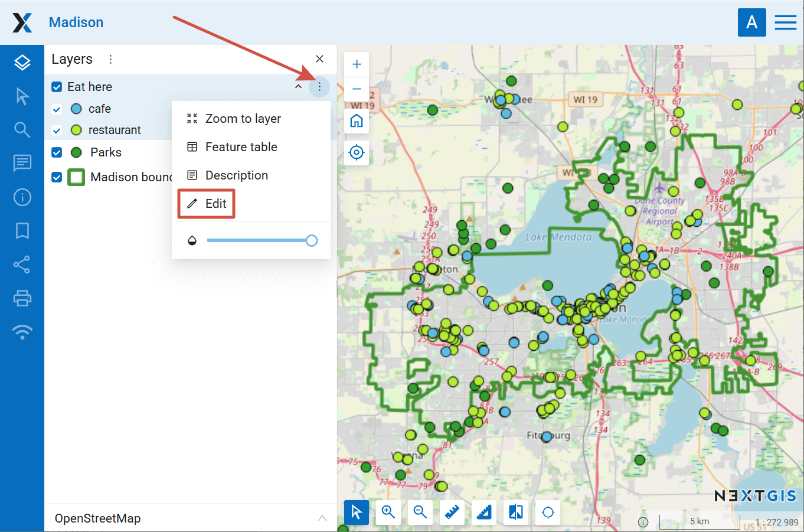
Task: Open the Print map sidebar icon
Action: tap(22, 298)
